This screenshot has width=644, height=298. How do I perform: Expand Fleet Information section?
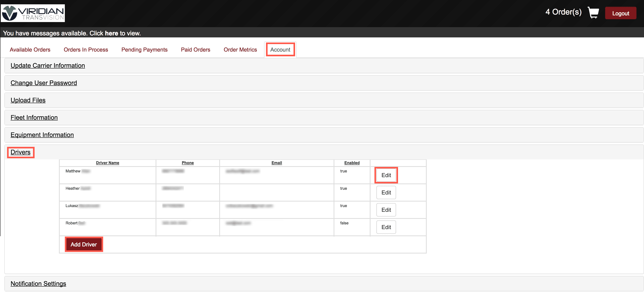click(x=34, y=118)
